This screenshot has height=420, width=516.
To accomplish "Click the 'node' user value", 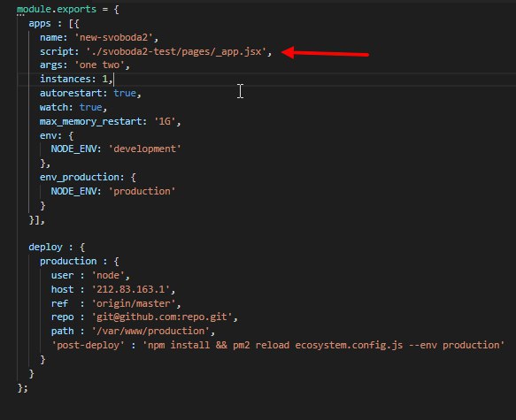I will click(108, 275).
